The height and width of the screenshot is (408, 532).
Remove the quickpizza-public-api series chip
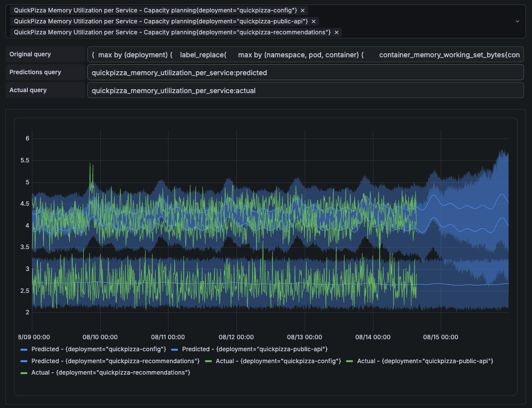point(314,21)
